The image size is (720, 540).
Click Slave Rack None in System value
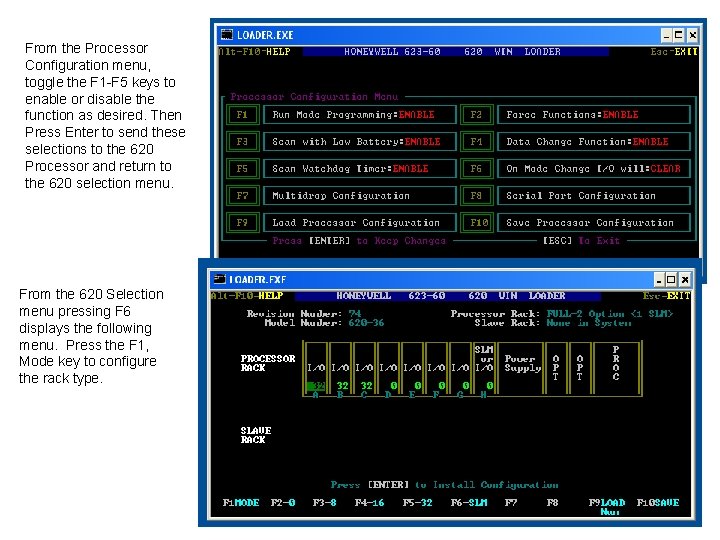(589, 323)
